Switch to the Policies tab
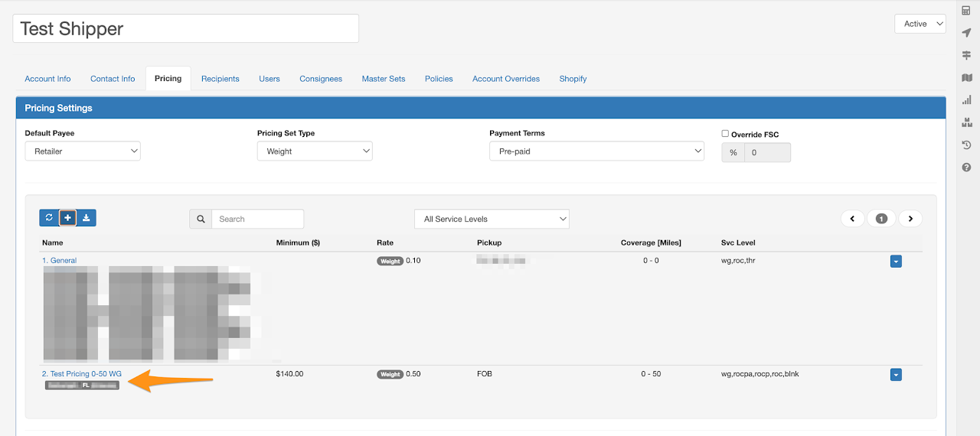 [439, 79]
